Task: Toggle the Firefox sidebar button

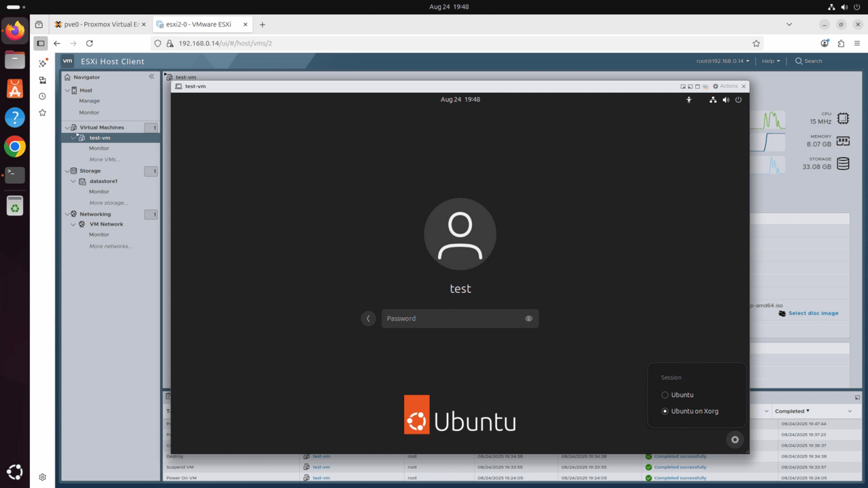Action: click(41, 43)
